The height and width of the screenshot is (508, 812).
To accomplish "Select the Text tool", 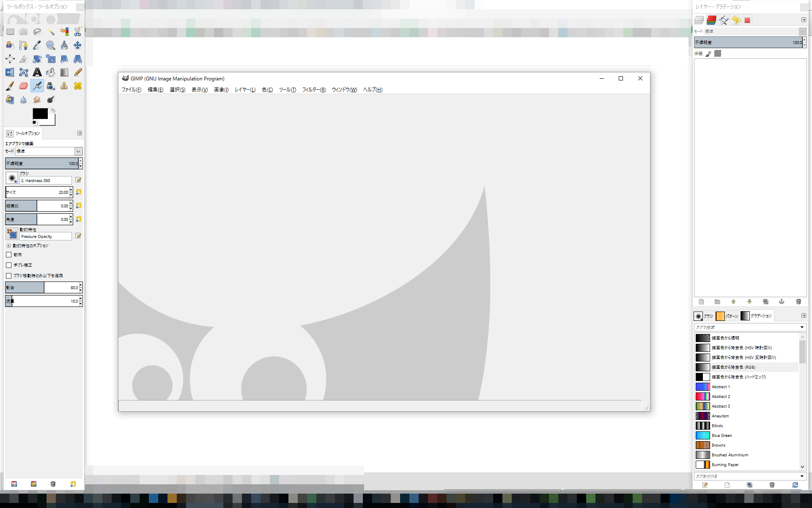I will [x=37, y=72].
